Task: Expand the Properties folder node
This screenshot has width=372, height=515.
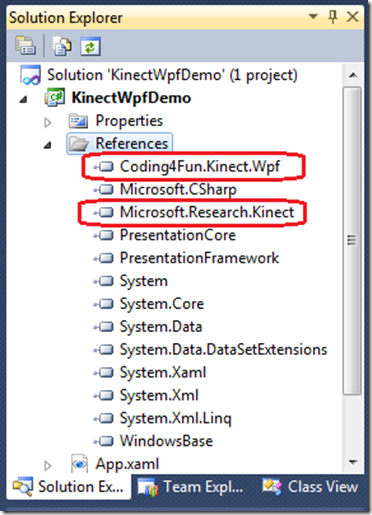Action: click(x=48, y=122)
